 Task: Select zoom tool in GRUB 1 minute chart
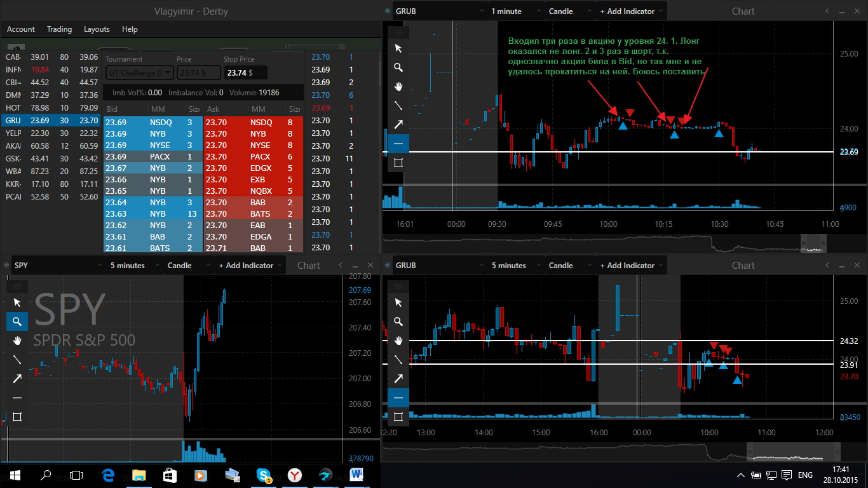(x=398, y=67)
